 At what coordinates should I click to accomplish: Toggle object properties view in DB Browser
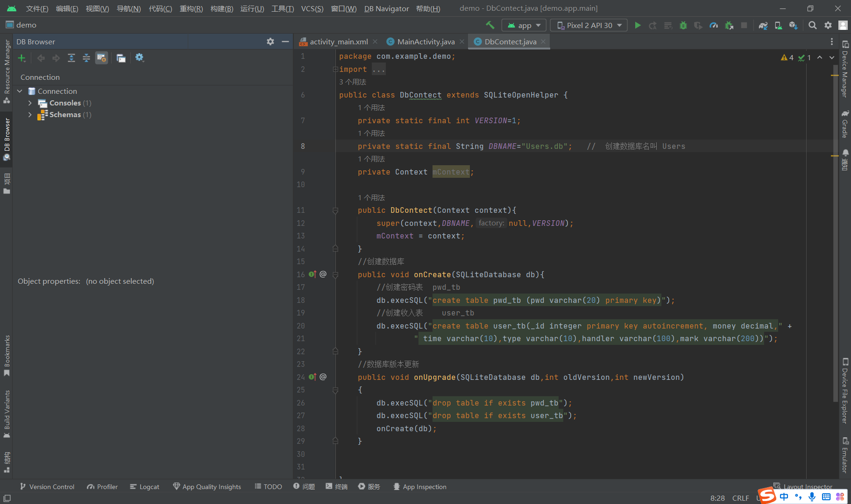pos(101,58)
